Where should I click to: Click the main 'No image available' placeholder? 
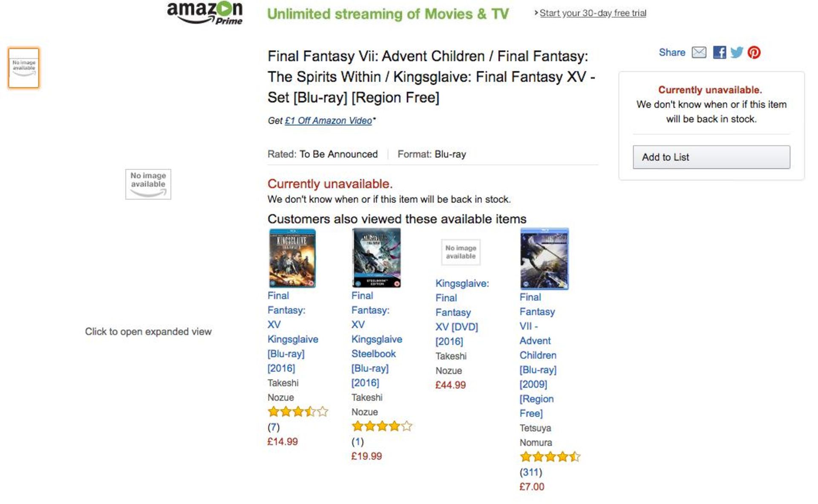(x=148, y=184)
